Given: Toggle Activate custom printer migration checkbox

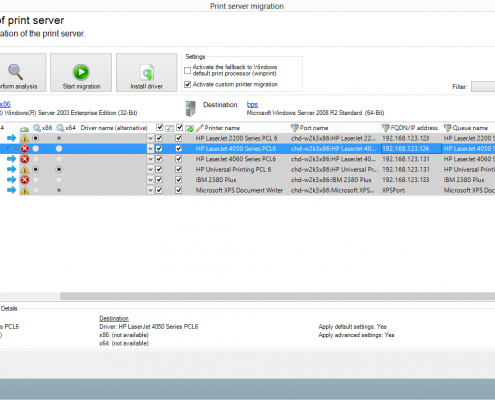Looking at the screenshot, I should (187, 84).
